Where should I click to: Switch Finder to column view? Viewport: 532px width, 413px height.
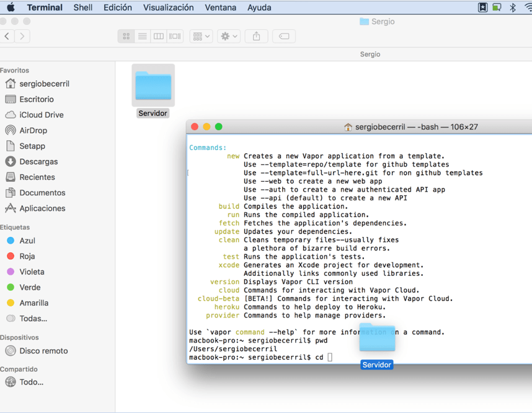tap(159, 36)
